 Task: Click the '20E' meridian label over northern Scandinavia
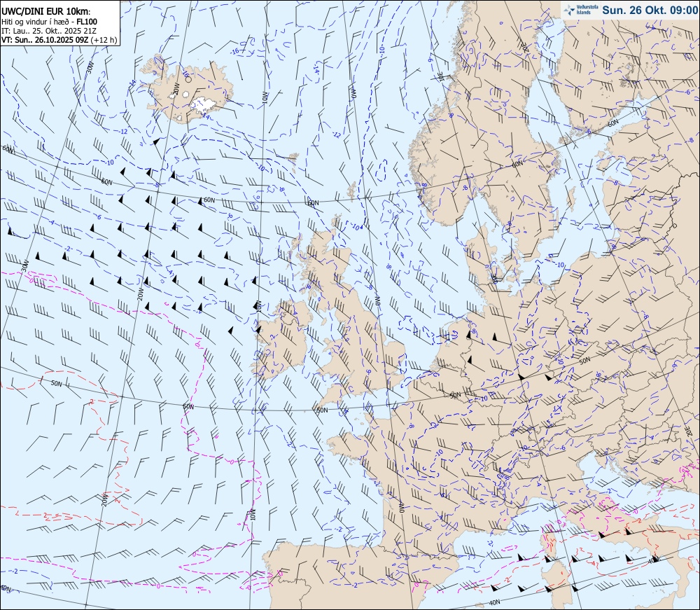click(525, 48)
